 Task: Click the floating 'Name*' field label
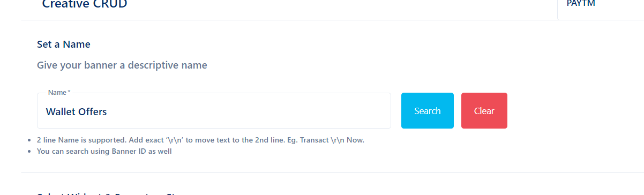[59, 93]
